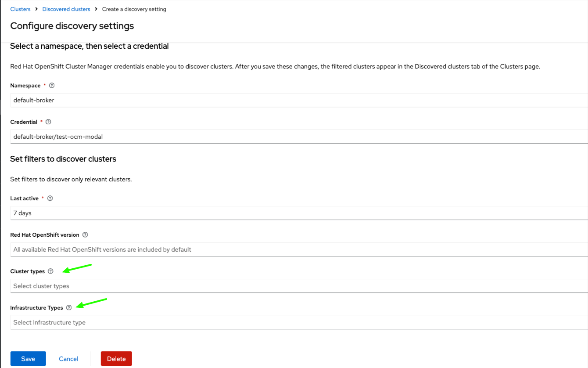588x368 pixels.
Task: Click the help icon beside Credential label
Action: point(48,122)
